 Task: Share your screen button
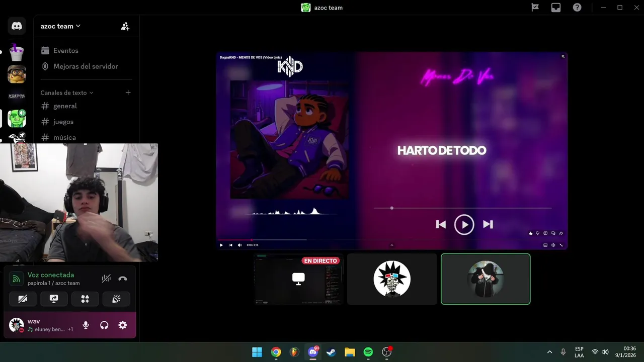54,299
